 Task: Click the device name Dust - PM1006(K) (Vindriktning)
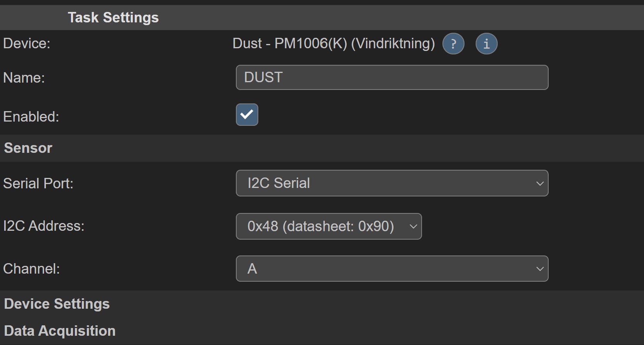tap(333, 43)
